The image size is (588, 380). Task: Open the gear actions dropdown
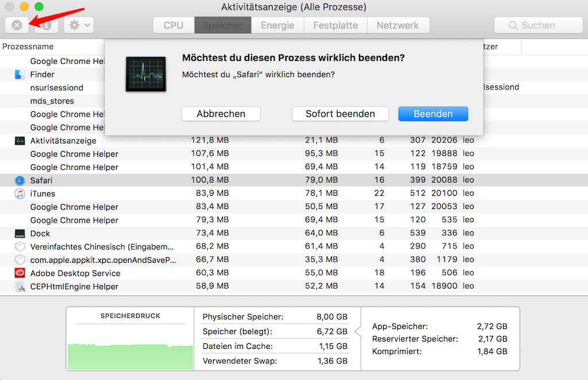tap(79, 25)
